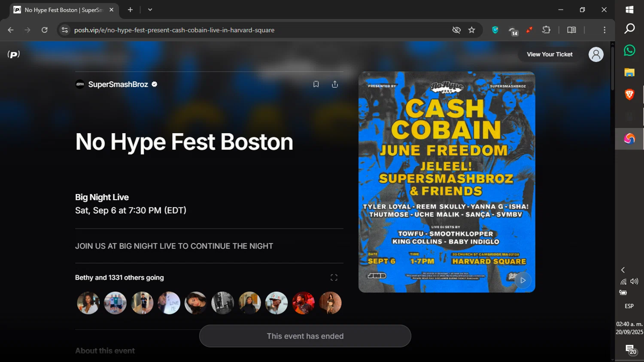This screenshot has width=644, height=362.
Task: Close the No Hype Fest Boston tab
Action: pyautogui.click(x=111, y=9)
